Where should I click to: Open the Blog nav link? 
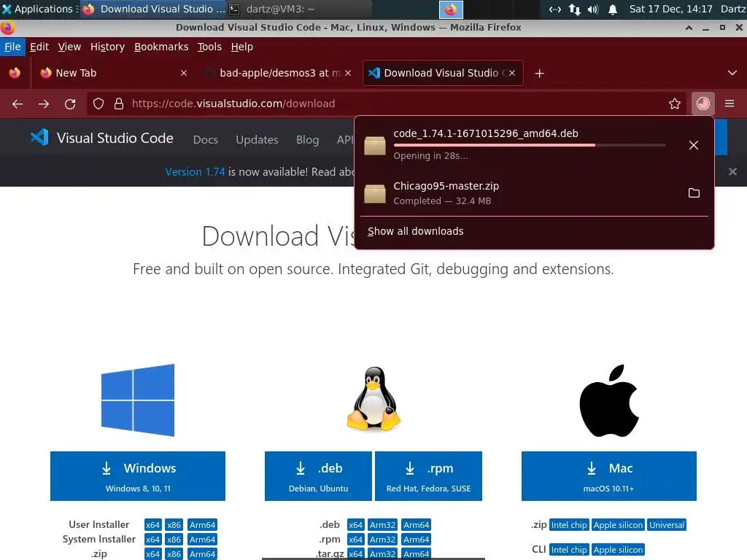point(307,139)
